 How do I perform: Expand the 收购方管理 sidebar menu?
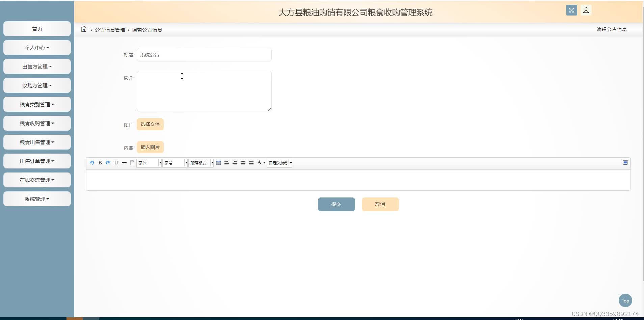coord(37,85)
